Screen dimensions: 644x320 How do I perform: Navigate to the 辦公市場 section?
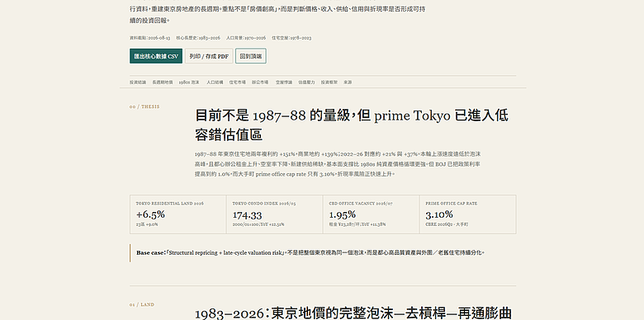(x=260, y=82)
